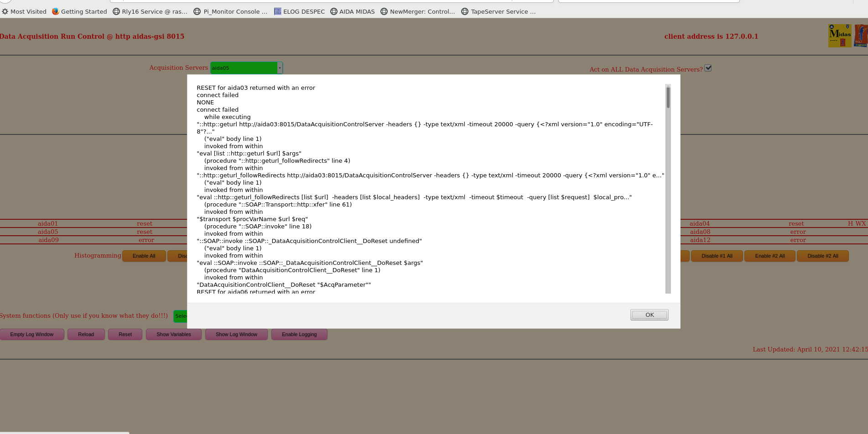The height and width of the screenshot is (434, 868).
Task: Click the 'error' status next to aida09
Action: [146, 240]
